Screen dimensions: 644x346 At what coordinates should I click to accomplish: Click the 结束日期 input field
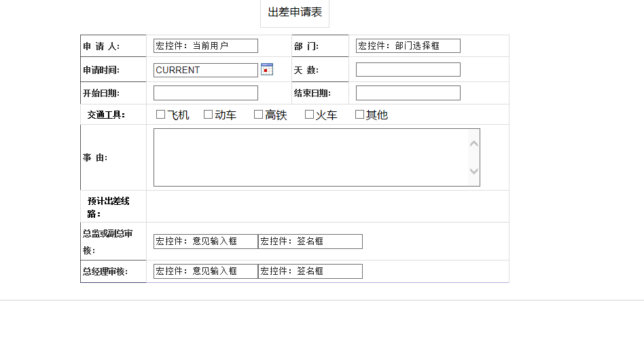(408, 93)
